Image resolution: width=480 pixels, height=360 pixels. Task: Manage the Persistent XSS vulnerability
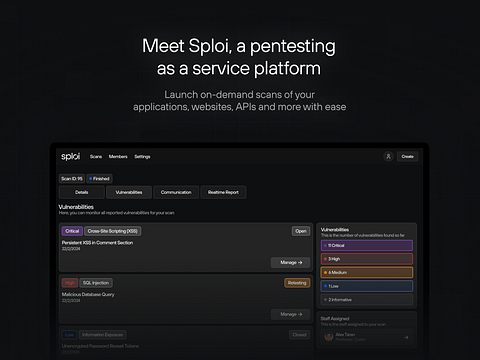pos(291,263)
